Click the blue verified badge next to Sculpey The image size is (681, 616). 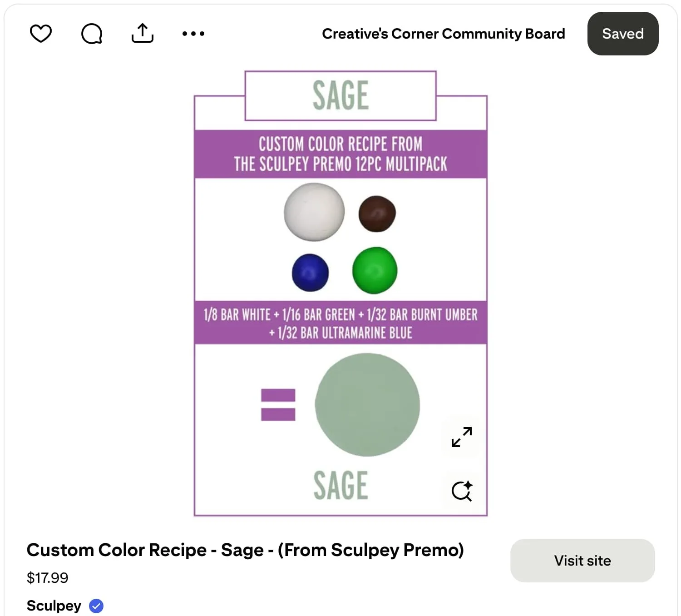point(96,605)
